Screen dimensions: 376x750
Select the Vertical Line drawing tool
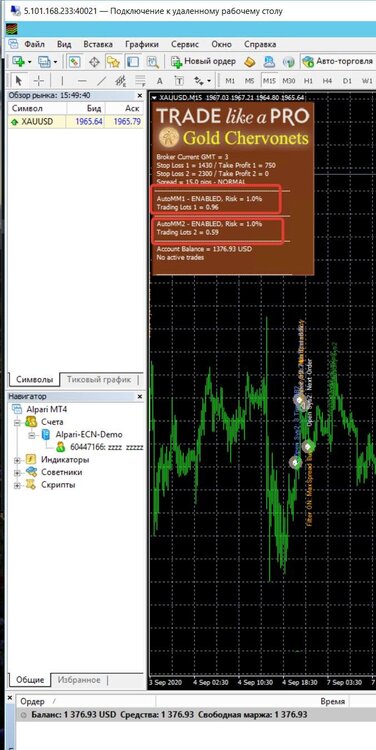62,80
